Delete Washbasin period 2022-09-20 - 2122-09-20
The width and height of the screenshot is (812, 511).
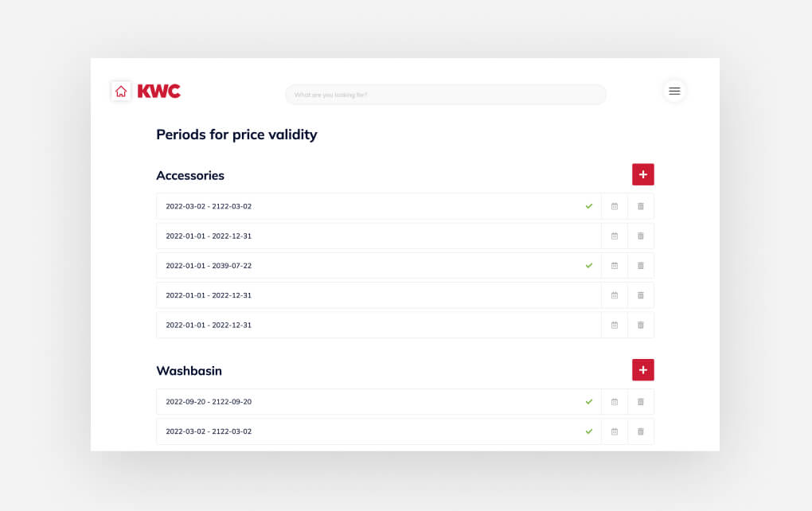[x=641, y=402]
